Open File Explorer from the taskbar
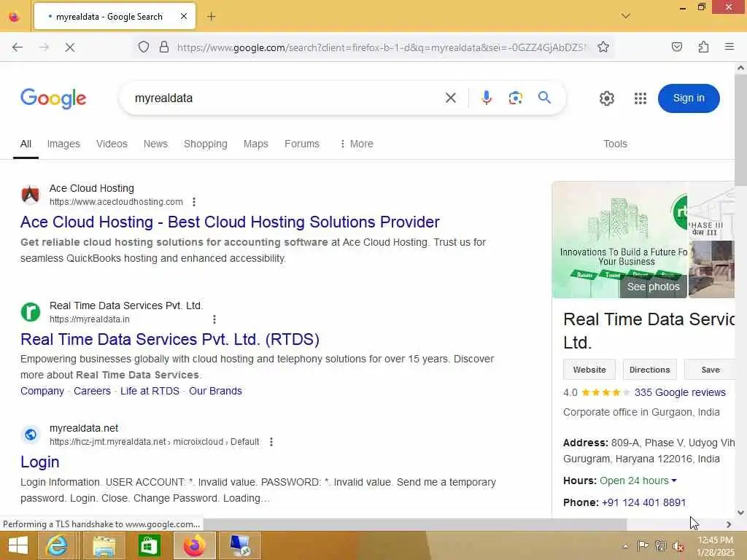Viewport: 747px width, 560px height. [104, 545]
